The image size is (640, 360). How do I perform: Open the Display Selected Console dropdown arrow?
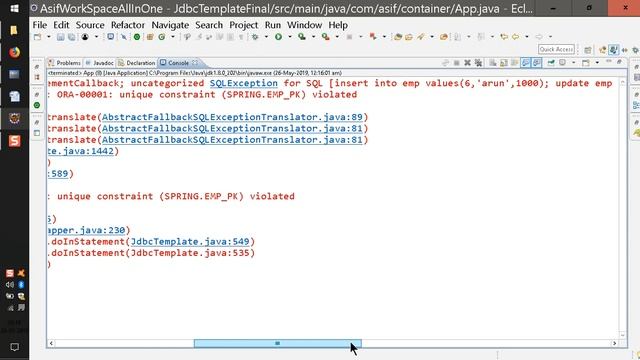pos(573,62)
